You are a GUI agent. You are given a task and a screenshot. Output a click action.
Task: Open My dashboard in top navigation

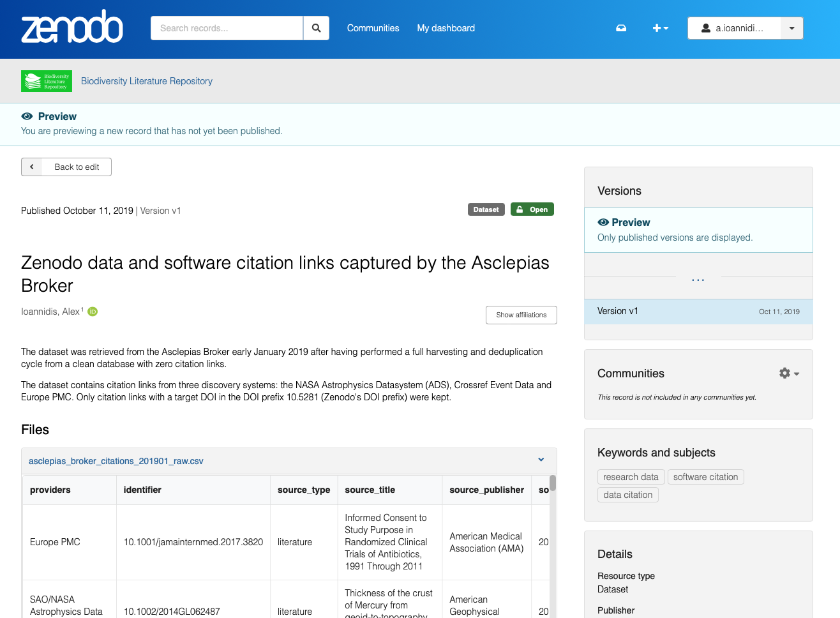(x=446, y=28)
